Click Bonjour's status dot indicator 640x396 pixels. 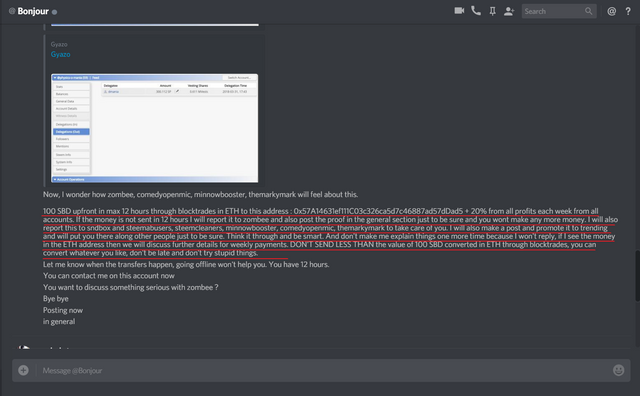click(54, 12)
